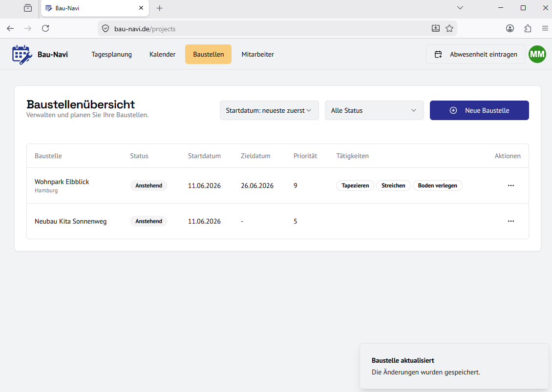
Task: Open the Firefox hamburger menu
Action: [x=545, y=28]
